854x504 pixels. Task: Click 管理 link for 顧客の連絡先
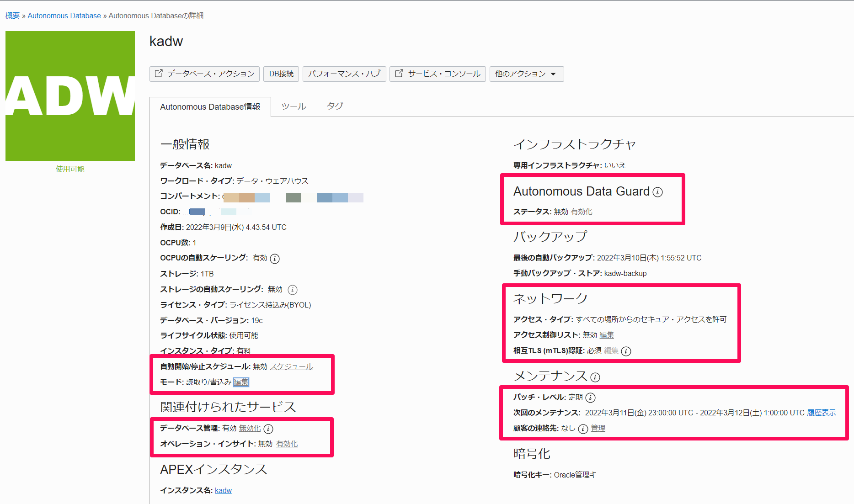[x=598, y=428]
